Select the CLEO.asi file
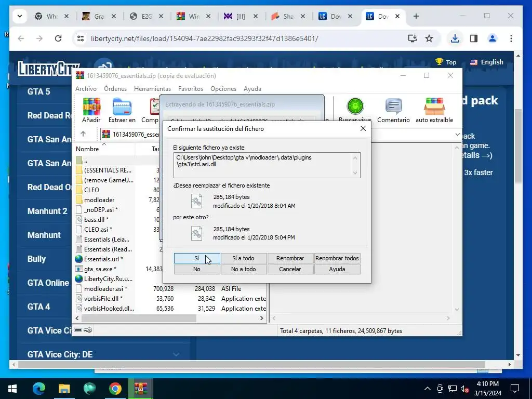 pyautogui.click(x=98, y=229)
